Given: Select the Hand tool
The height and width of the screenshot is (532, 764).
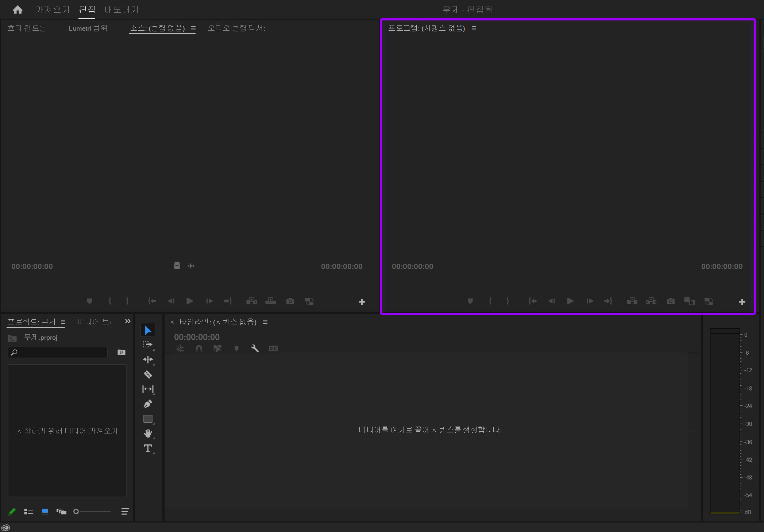Looking at the screenshot, I should pos(148,433).
